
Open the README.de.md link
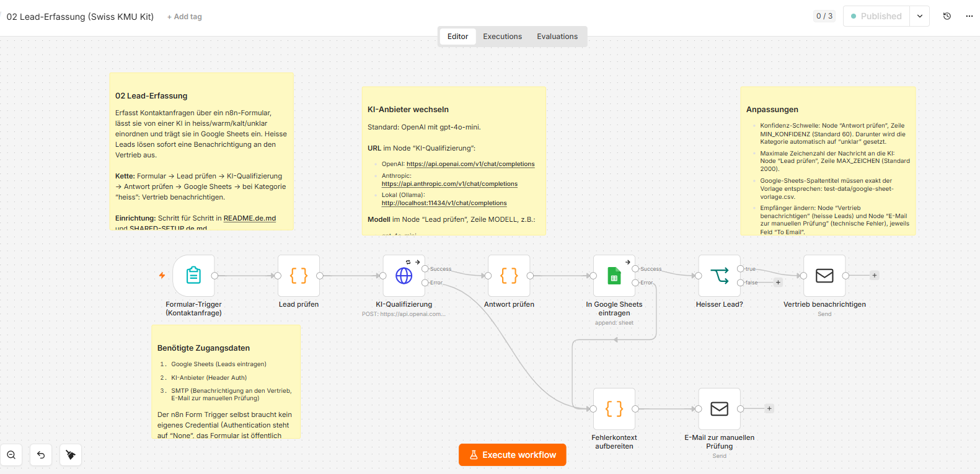(x=250, y=218)
